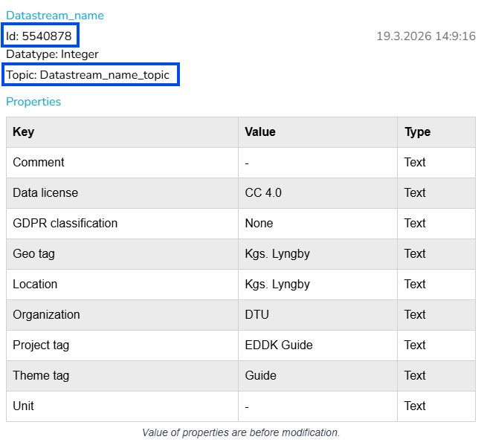Select the Unit row key cell
The image size is (487, 448).
(x=23, y=406)
